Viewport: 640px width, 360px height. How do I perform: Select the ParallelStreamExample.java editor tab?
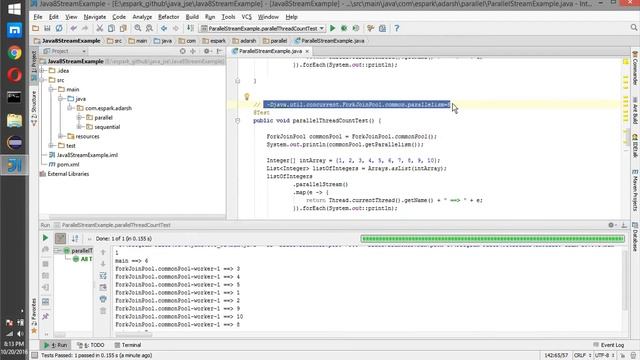point(270,51)
